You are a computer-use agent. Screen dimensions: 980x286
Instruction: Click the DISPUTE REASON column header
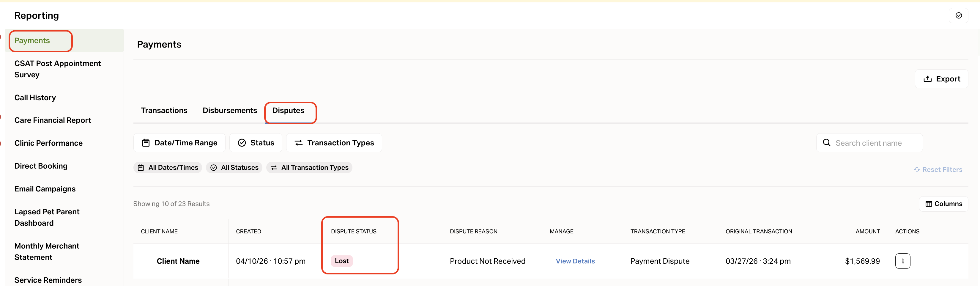pos(474,232)
